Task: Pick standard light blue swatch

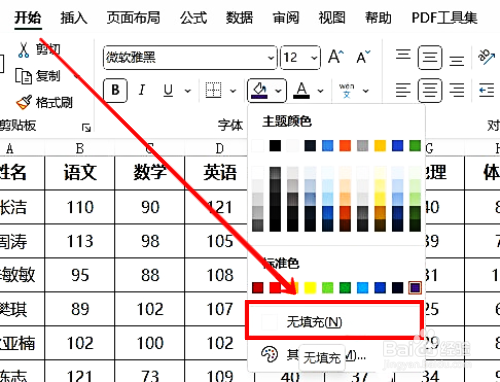Action: tap(362, 288)
